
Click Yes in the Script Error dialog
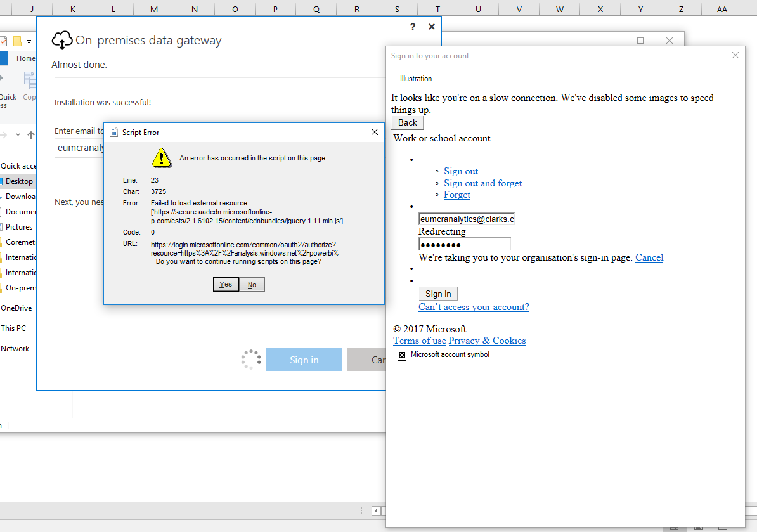(226, 284)
